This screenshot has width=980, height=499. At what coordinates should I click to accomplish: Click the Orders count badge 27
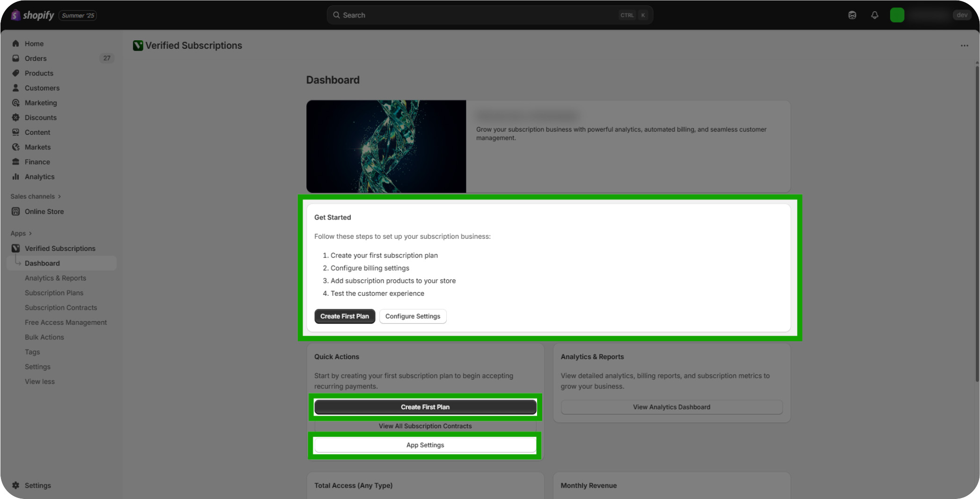point(107,58)
